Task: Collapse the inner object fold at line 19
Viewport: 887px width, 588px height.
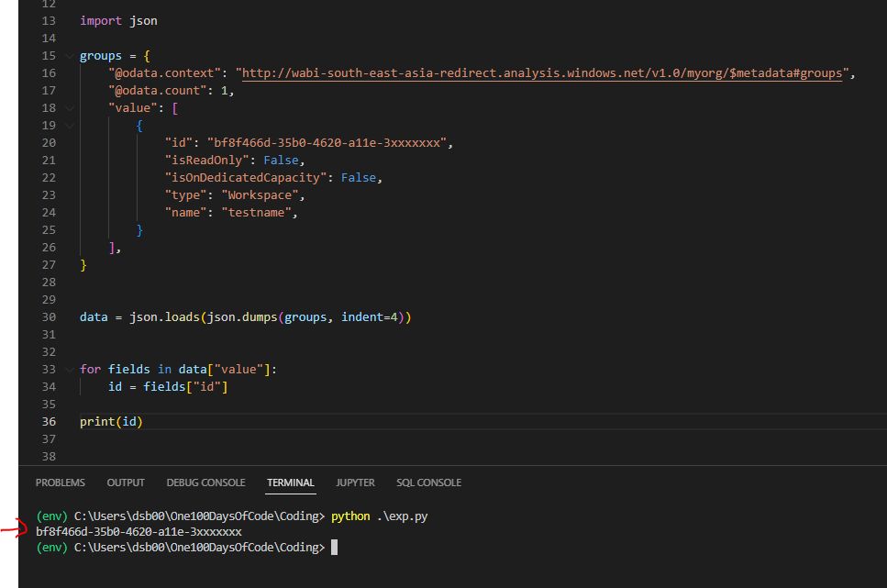Action: pyautogui.click(x=70, y=126)
